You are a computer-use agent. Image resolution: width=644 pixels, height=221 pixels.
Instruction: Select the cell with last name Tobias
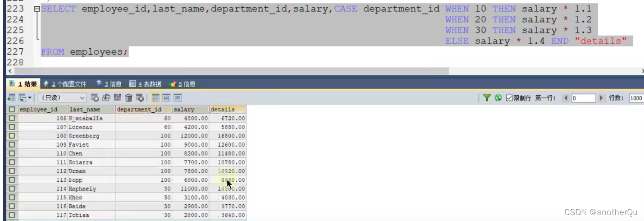click(91, 215)
